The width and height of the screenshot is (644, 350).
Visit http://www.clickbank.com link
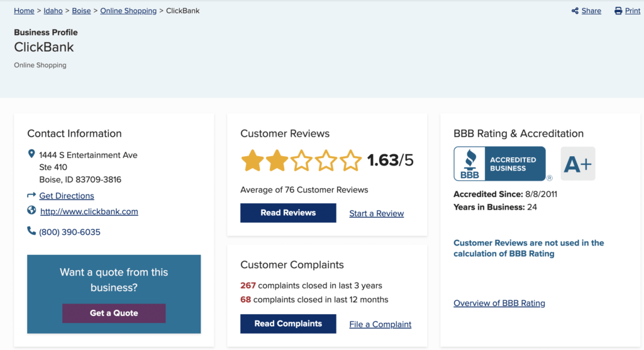tap(89, 212)
